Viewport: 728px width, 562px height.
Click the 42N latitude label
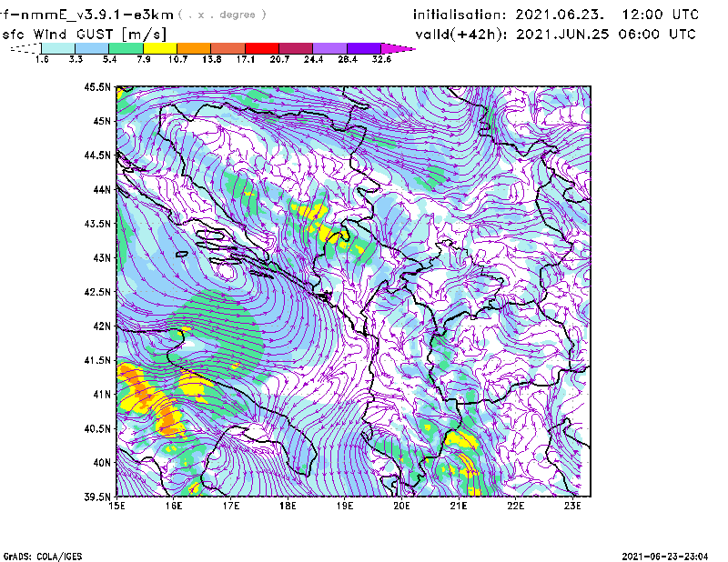pos(102,326)
